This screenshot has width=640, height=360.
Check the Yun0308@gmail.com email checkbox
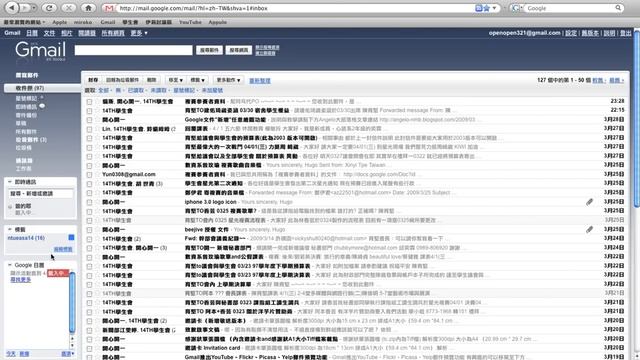89,174
